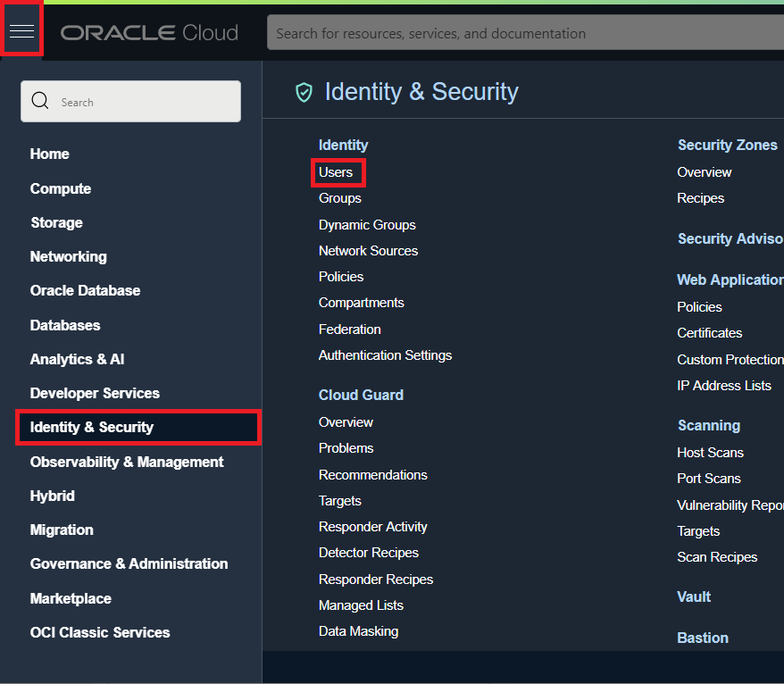Open Developer Services category
The height and width of the screenshot is (684, 784).
[x=95, y=394]
